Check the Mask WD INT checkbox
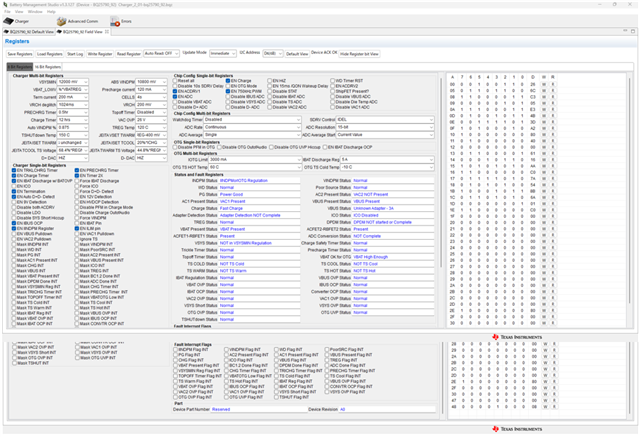Image resolution: width=640 pixels, height=437 pixels. pyautogui.click(x=14, y=250)
